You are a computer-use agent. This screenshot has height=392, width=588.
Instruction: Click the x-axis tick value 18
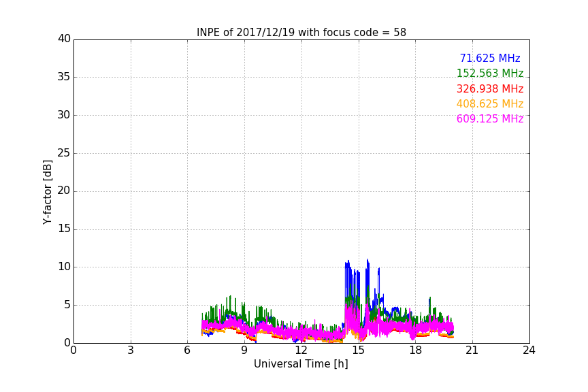pyautogui.click(x=416, y=350)
